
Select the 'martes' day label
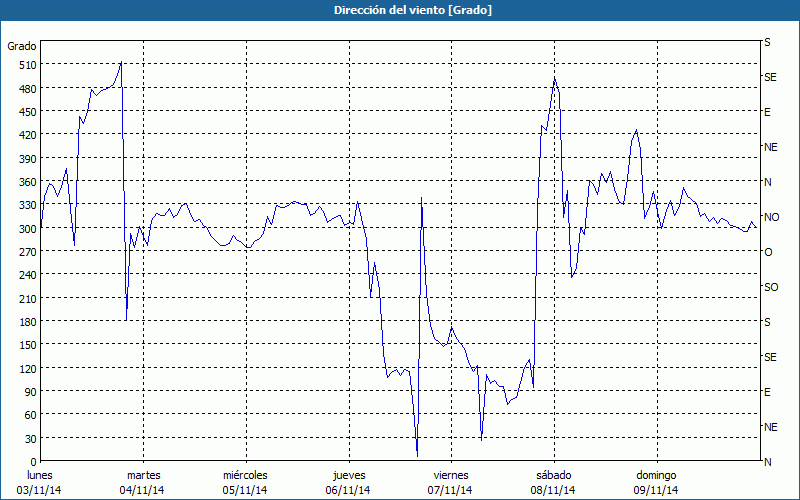(x=143, y=475)
